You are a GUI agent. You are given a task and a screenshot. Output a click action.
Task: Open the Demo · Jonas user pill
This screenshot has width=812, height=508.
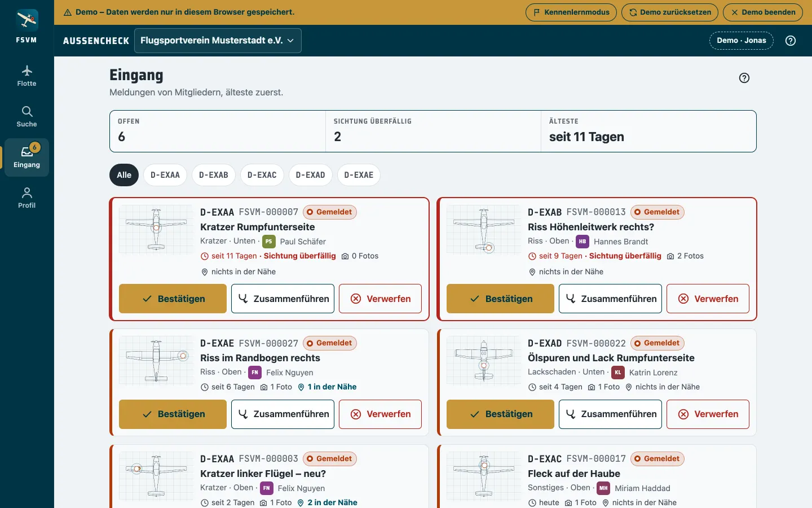pos(742,41)
